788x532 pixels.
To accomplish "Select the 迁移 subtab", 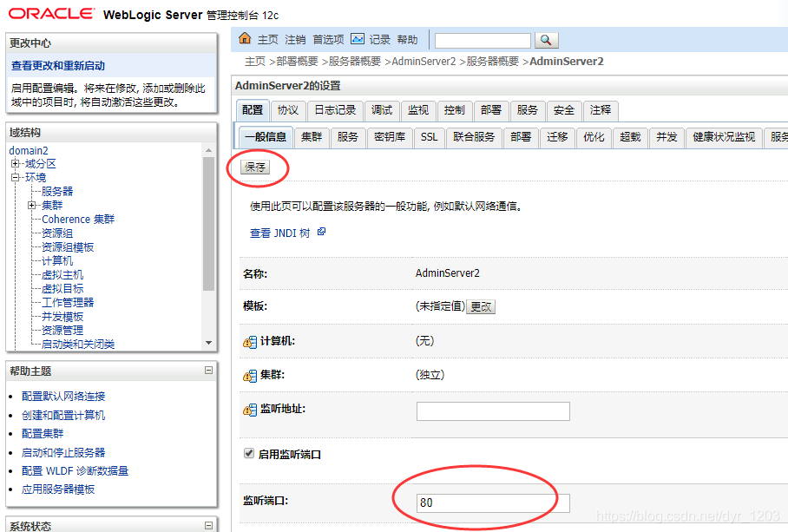I will (x=557, y=137).
